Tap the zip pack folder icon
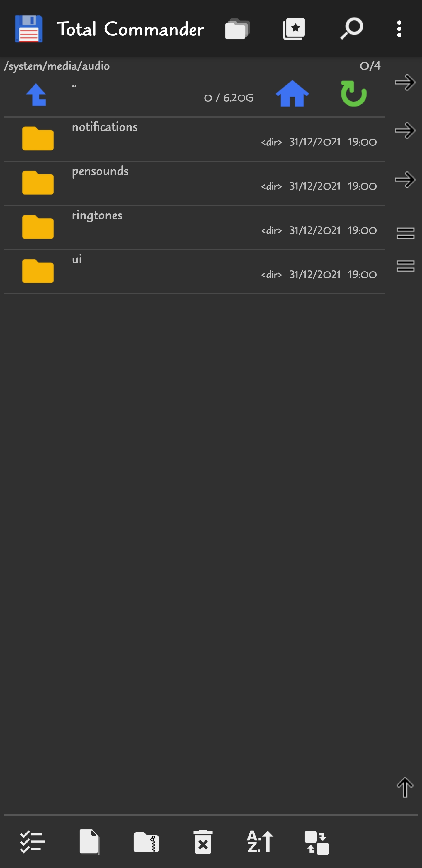 click(146, 842)
